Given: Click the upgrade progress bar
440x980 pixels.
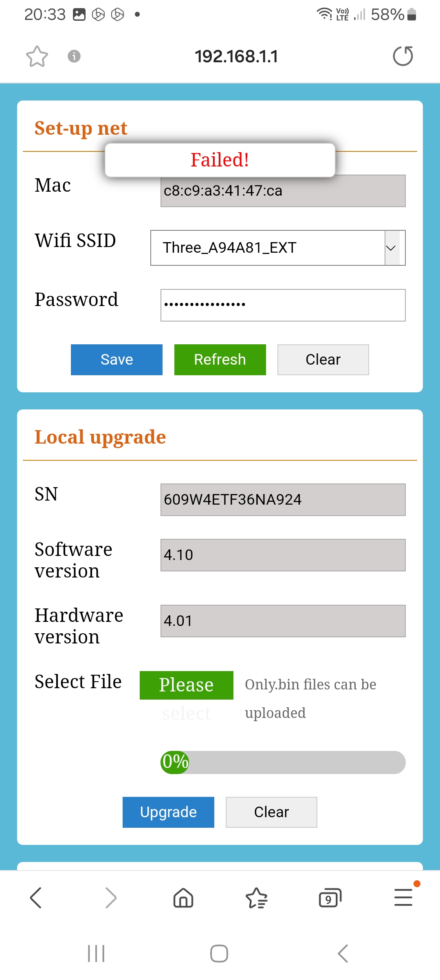Looking at the screenshot, I should point(283,762).
